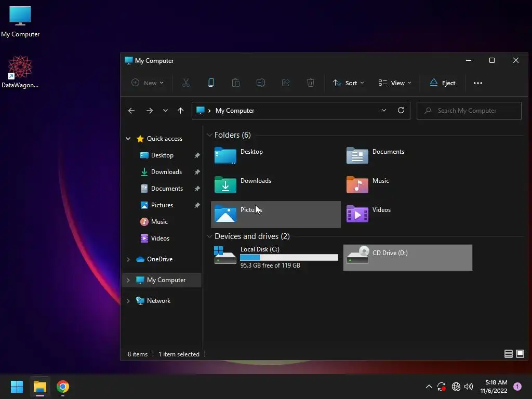
Task: Select the Downloads folder in main pane
Action: (x=275, y=185)
